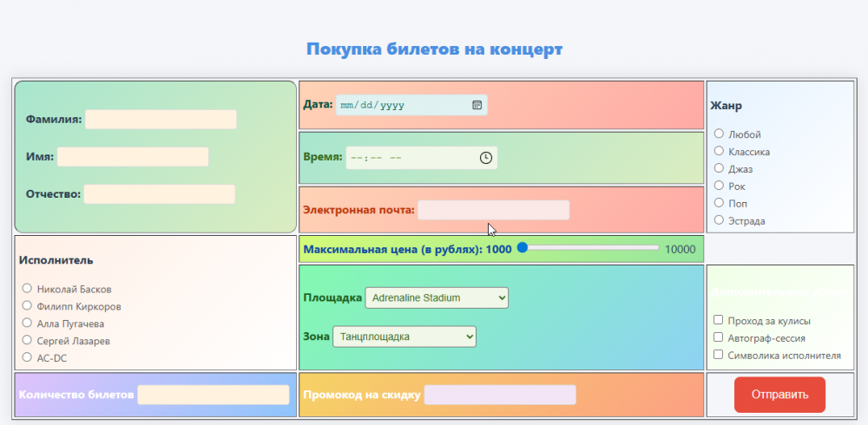
Task: Pick AC-DC as the performer
Action: [27, 357]
